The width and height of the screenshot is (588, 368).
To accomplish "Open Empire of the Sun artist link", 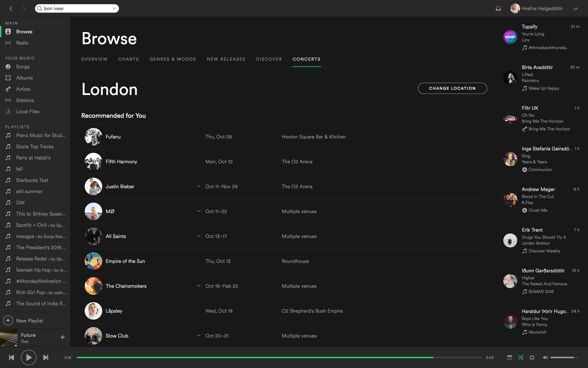I will pos(125,261).
